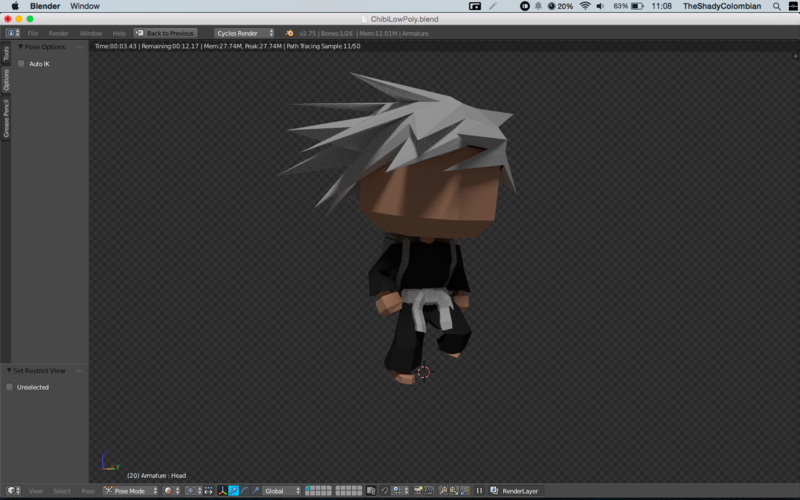Click the pen stylus icon in menu bar
The width and height of the screenshot is (800, 500).
(x=493, y=6)
